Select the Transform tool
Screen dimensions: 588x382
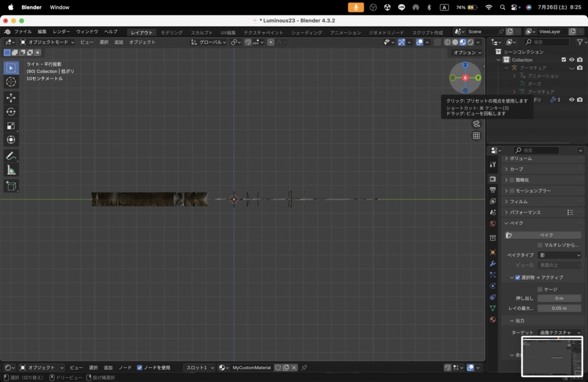click(11, 140)
